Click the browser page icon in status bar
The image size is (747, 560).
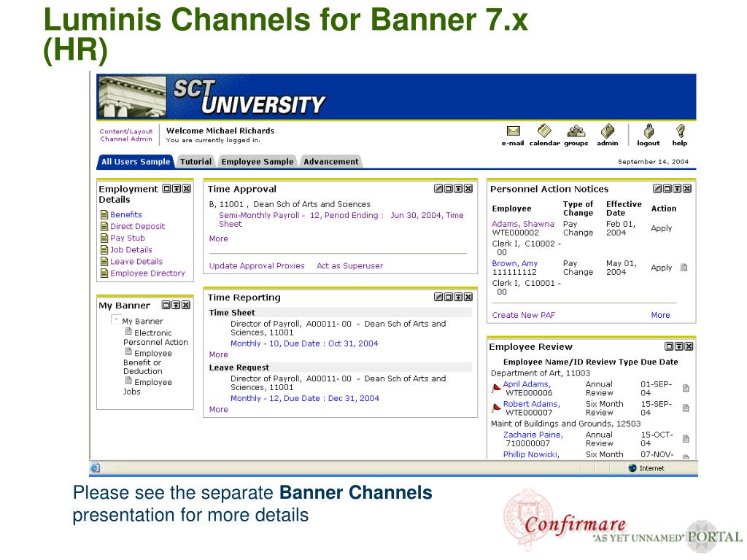96,468
